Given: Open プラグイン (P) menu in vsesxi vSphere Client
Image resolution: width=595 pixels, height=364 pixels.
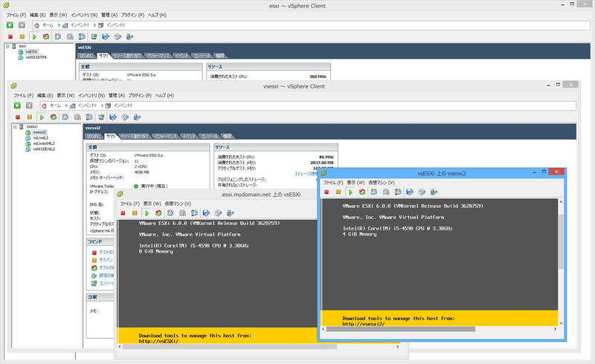Looking at the screenshot, I should [x=140, y=96].
